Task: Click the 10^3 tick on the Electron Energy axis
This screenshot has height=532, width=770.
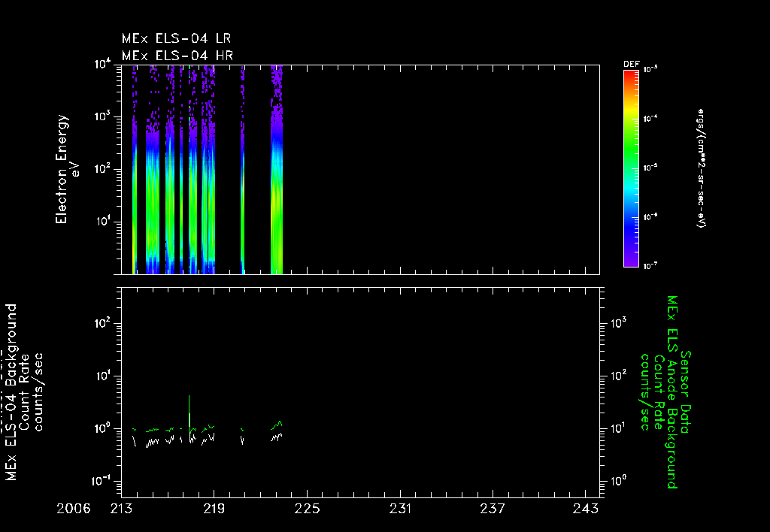Action: [102, 116]
